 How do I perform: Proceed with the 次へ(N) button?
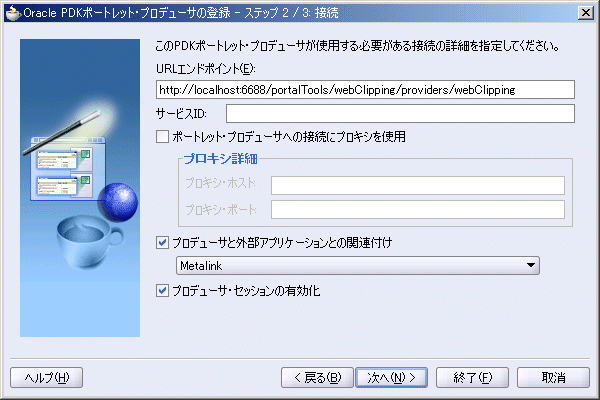tap(391, 378)
